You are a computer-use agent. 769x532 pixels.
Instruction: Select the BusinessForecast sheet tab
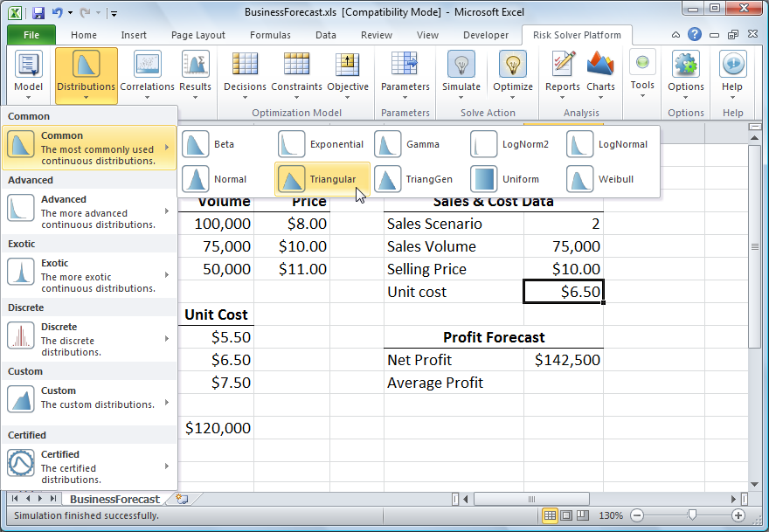click(114, 500)
